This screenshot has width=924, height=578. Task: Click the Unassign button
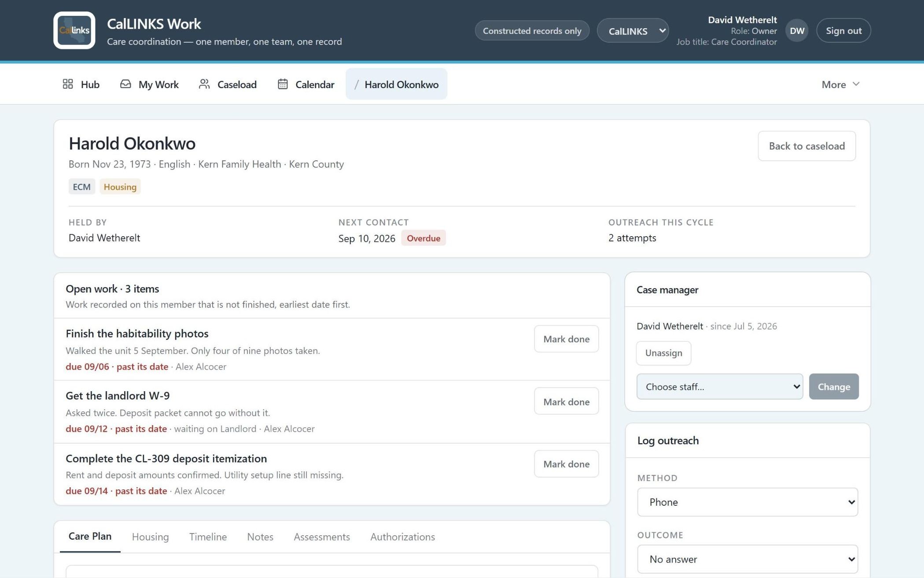[663, 353]
